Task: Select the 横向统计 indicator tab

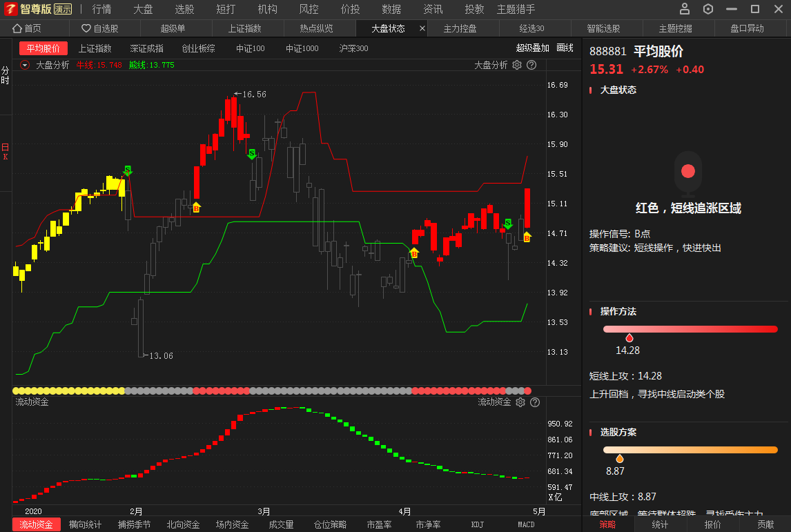Action: click(85, 524)
